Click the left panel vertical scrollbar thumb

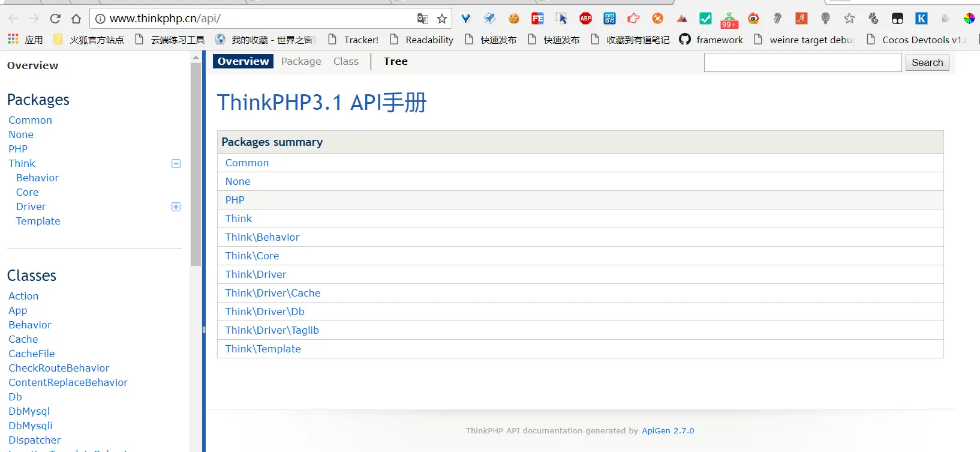(196, 164)
